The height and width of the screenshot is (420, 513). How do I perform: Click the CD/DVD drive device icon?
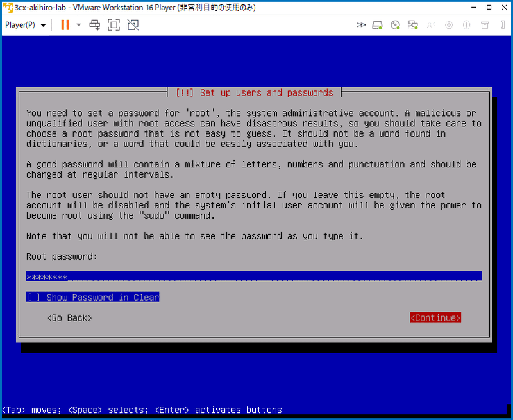point(395,25)
